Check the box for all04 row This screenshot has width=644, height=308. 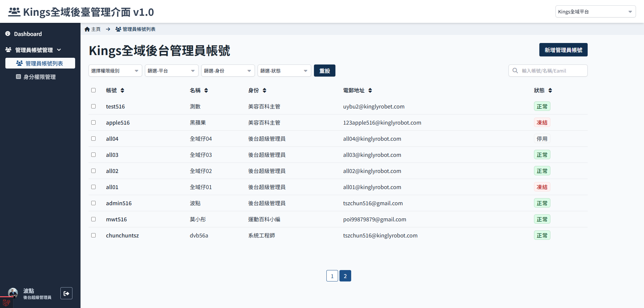coord(94,139)
